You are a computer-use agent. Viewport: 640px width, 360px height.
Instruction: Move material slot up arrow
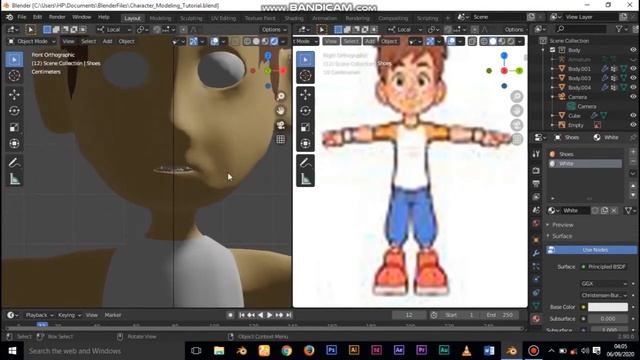pyautogui.click(x=633, y=186)
